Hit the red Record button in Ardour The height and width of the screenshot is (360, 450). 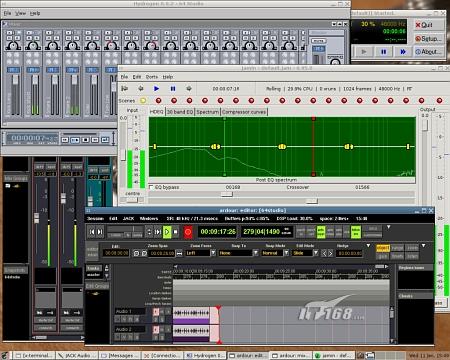click(188, 232)
